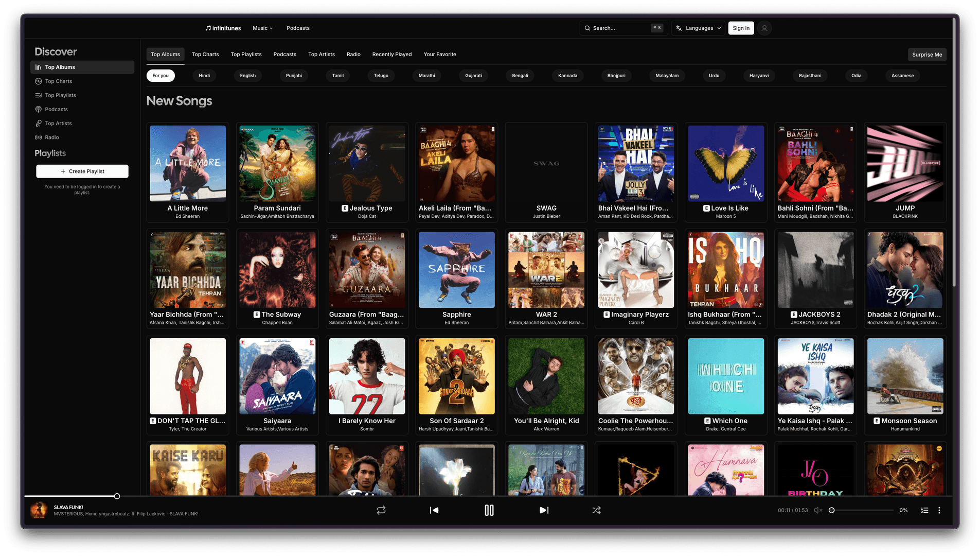The height and width of the screenshot is (556, 980).
Task: Open the Podcasts top navigation link
Action: (x=298, y=28)
